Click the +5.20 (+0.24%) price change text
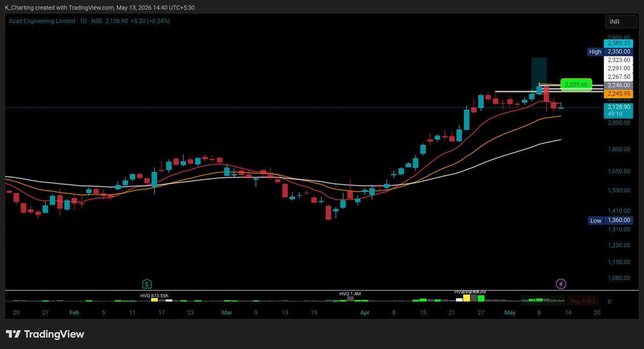This screenshot has width=644, height=349. (151, 21)
